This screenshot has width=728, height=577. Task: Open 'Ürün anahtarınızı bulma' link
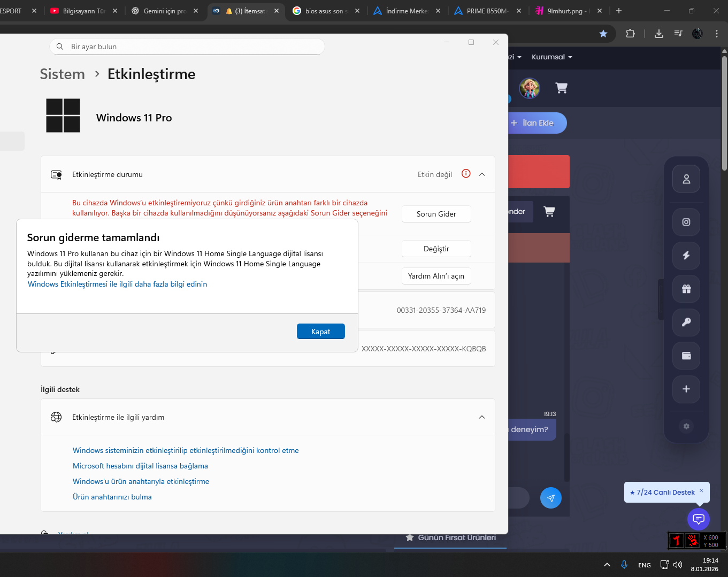point(112,497)
